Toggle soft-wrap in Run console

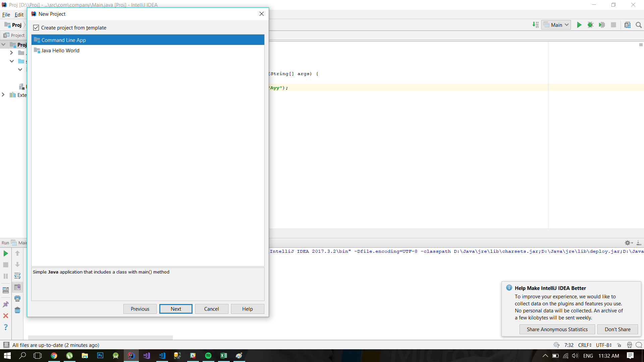point(17,276)
